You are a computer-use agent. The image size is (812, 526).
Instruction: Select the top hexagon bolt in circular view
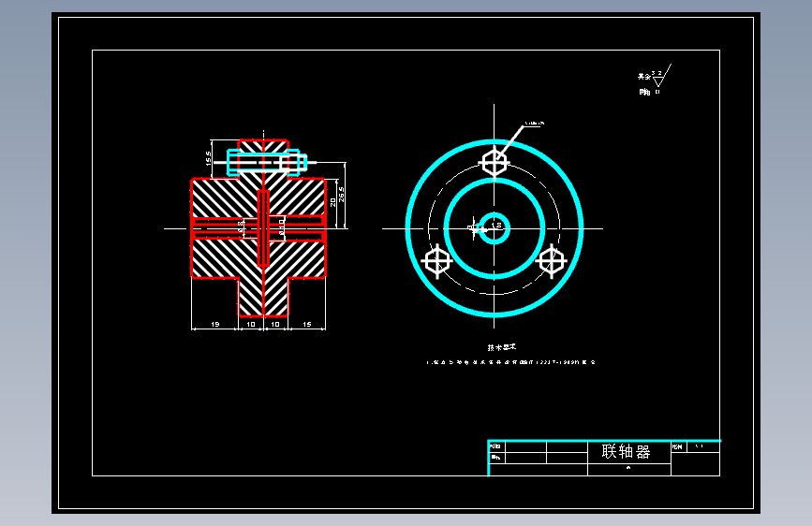[495, 162]
